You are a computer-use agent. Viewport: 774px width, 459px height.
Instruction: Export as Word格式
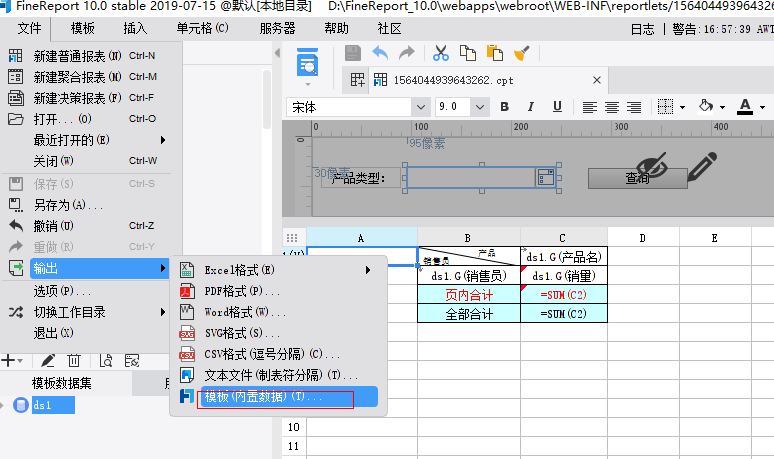coord(276,312)
